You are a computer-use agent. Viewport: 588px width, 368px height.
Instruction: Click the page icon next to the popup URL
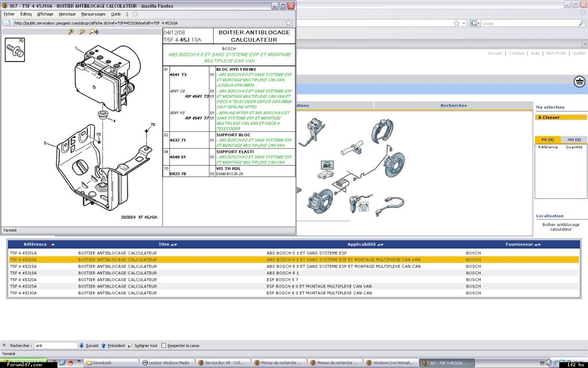[x=8, y=23]
